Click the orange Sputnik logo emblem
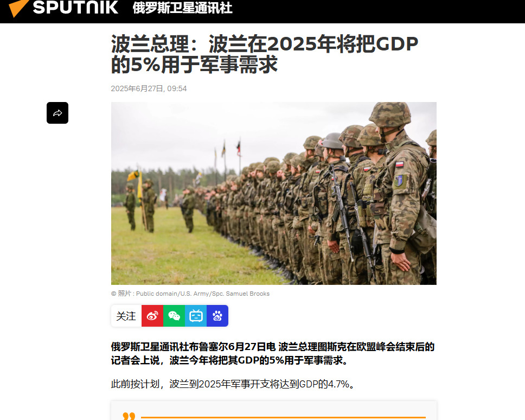 pos(18,8)
